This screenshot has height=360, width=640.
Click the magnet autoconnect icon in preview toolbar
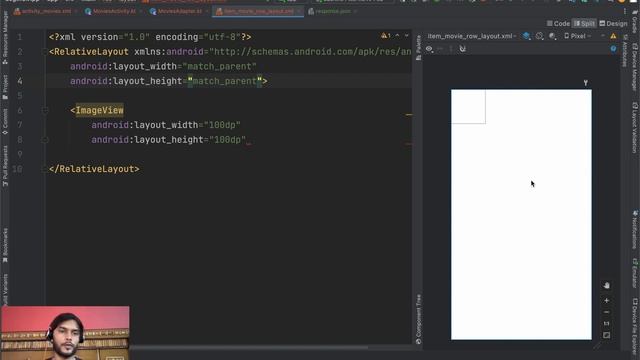(462, 49)
